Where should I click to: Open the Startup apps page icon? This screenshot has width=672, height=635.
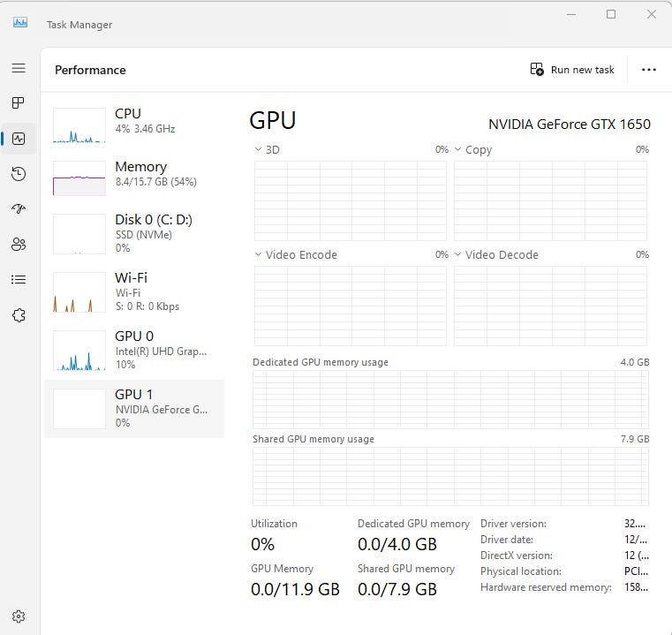[x=19, y=208]
